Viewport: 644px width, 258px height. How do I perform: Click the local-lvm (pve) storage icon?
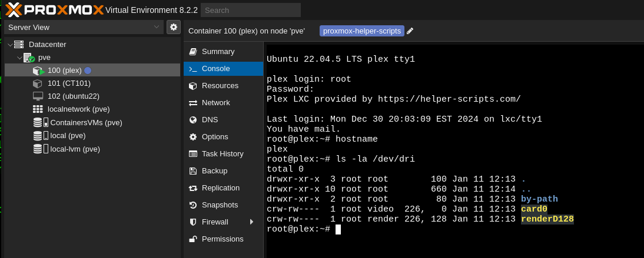coord(40,149)
